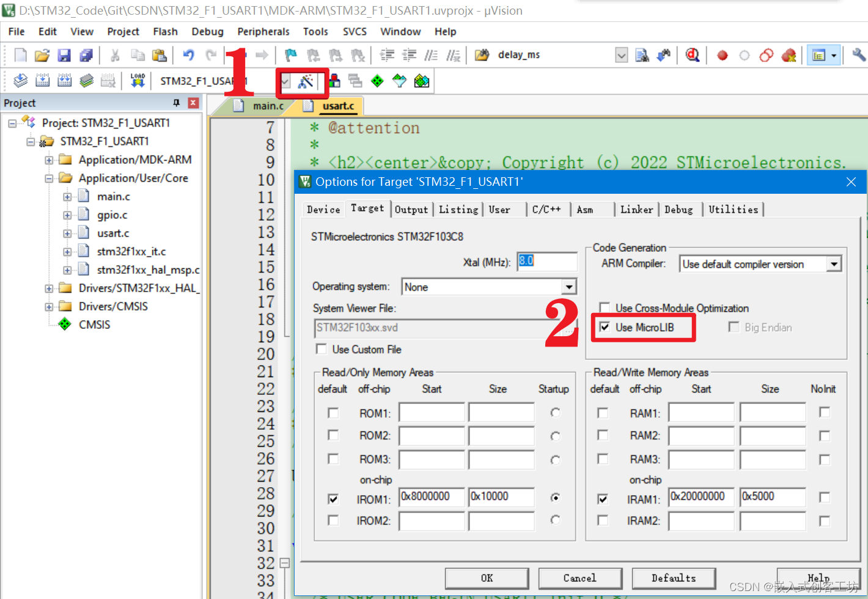Viewport: 868px width, 599px height.
Task: Click the Indent selected lines icon
Action: 387,56
